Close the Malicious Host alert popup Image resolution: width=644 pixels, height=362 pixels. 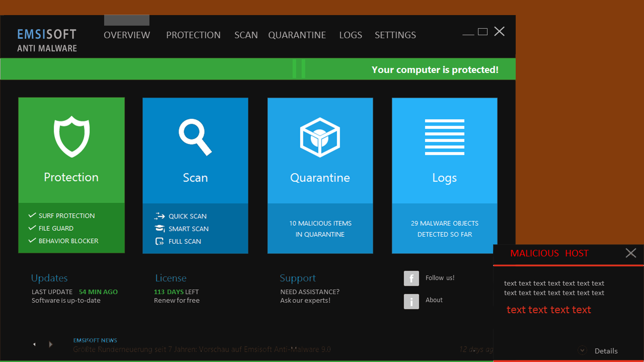tap(631, 253)
